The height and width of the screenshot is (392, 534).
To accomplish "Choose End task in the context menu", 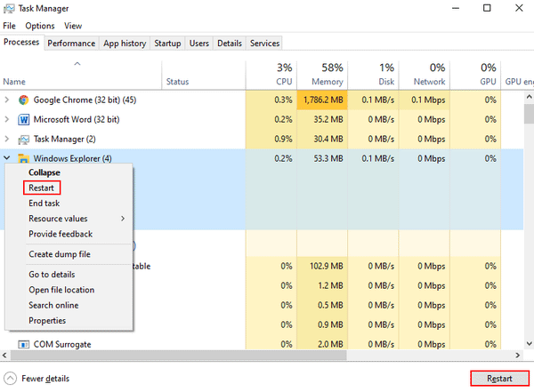I will [x=44, y=204].
